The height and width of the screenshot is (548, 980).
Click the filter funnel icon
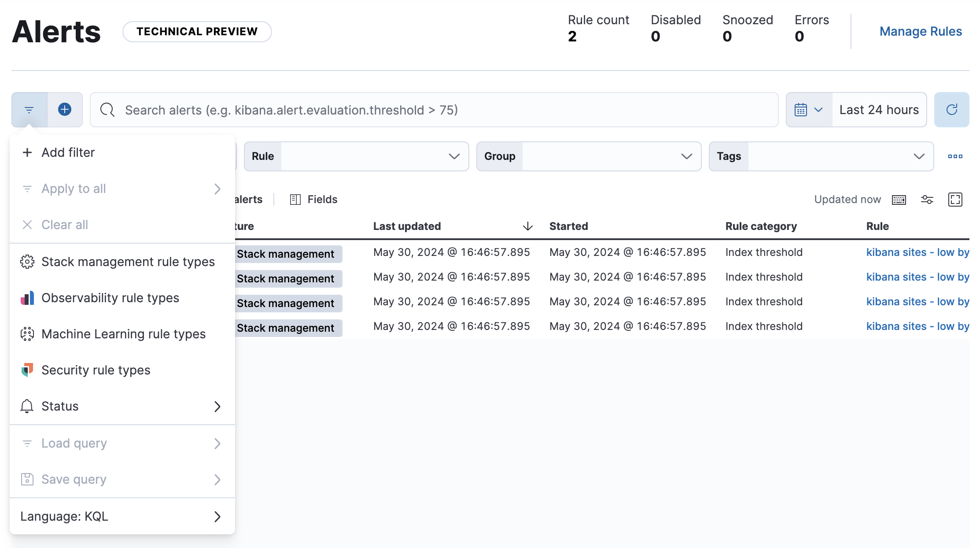[x=29, y=110]
